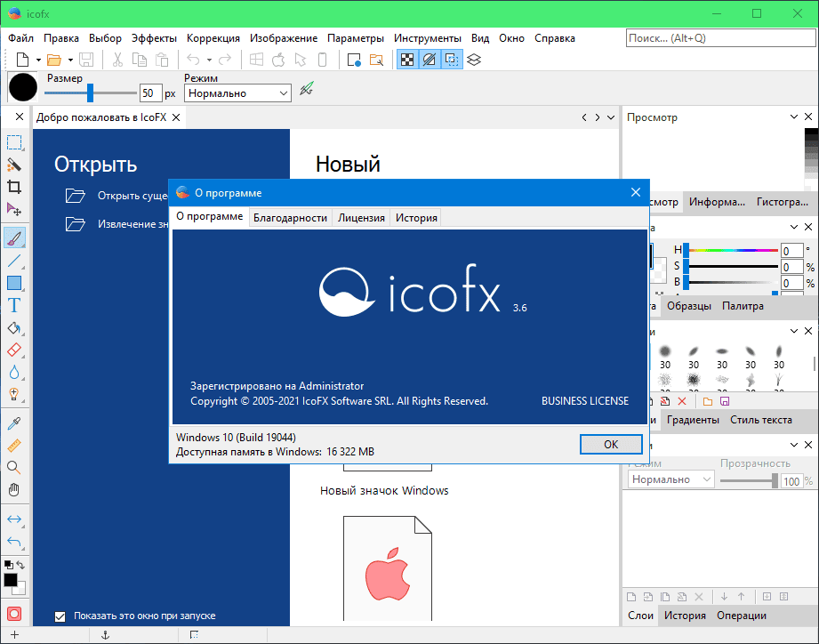Open the Инструменты menu
Screen dimensions: 819x644
pyautogui.click(x=427, y=38)
